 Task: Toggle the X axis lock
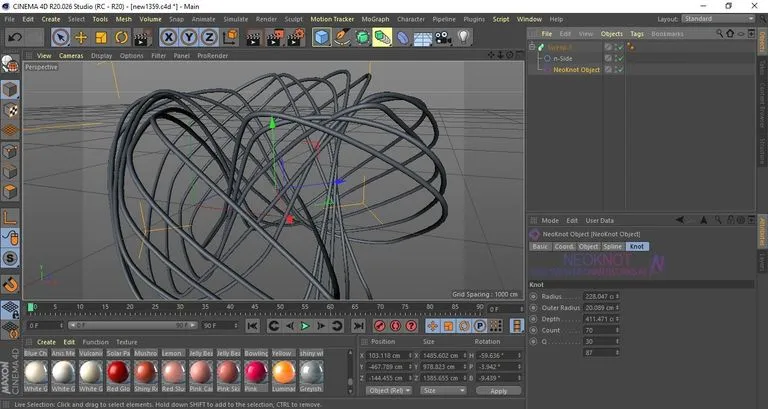pyautogui.click(x=168, y=37)
